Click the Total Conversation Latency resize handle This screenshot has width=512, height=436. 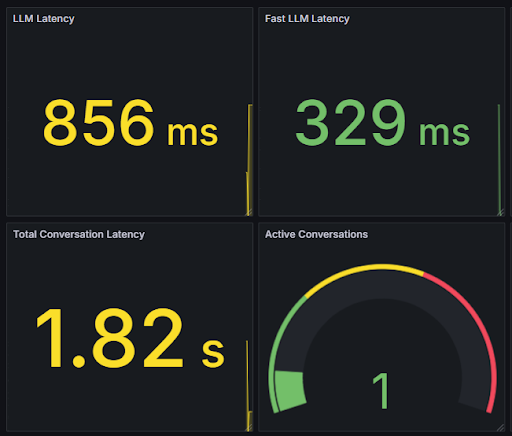tap(249, 428)
